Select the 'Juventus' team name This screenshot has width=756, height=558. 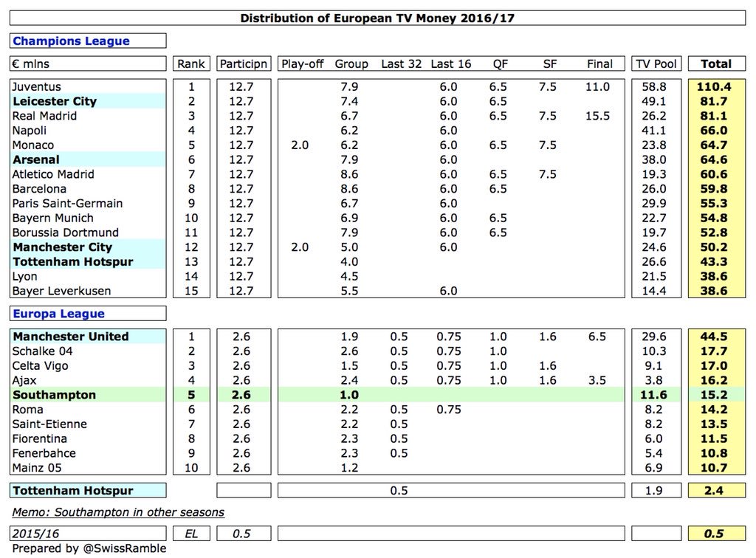click(37, 87)
